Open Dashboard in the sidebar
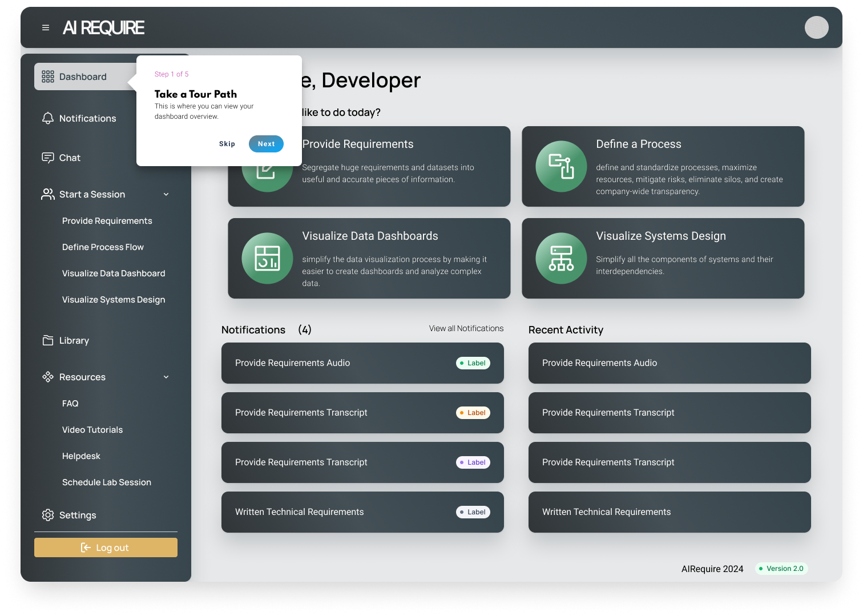The width and height of the screenshot is (863, 616). tap(86, 77)
